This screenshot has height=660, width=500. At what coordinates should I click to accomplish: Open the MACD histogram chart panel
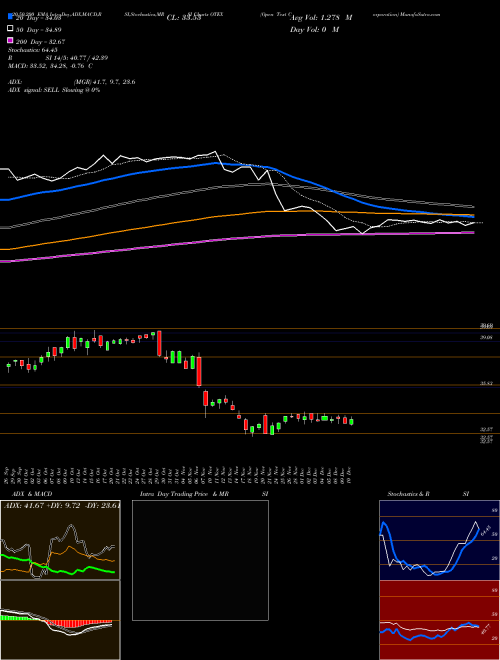point(60,620)
